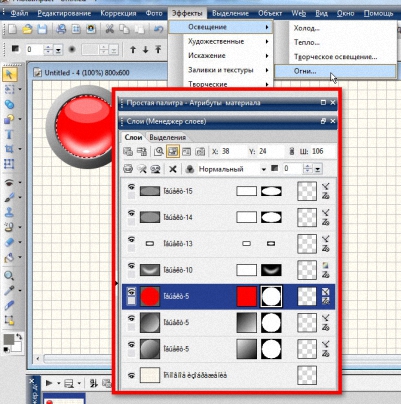The image size is (401, 404).
Task: Select the Pick (arrow) tool
Action: pyautogui.click(x=9, y=74)
